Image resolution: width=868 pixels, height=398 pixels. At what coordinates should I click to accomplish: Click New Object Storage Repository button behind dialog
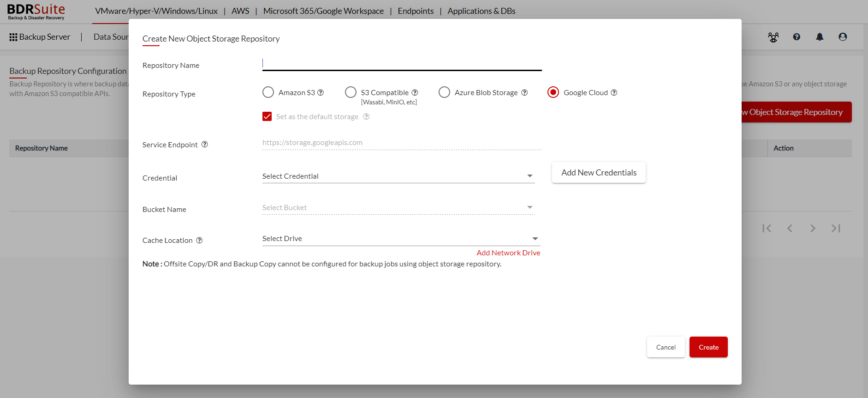[797, 112]
